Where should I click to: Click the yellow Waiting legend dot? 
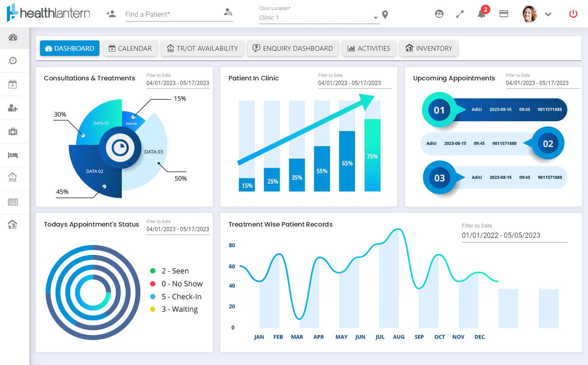(x=153, y=309)
